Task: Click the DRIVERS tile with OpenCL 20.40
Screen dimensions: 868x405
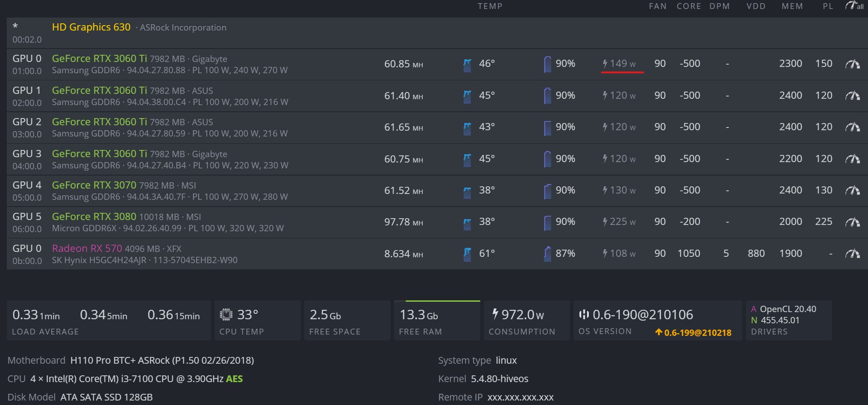Action: click(x=789, y=320)
